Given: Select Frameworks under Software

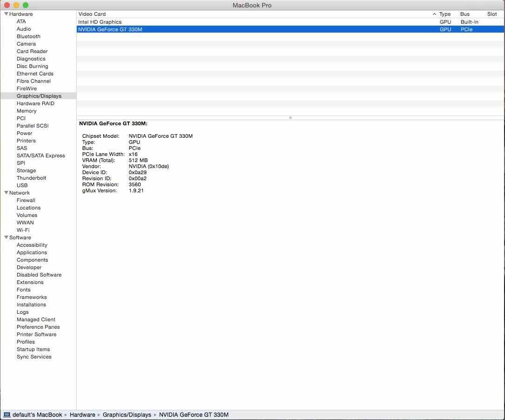Looking at the screenshot, I should click(x=32, y=297).
